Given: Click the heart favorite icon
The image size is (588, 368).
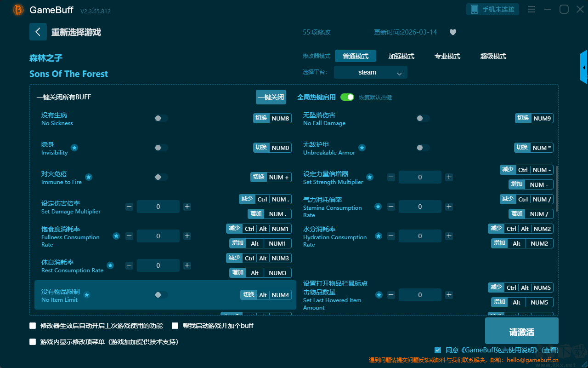Looking at the screenshot, I should pyautogui.click(x=453, y=32).
